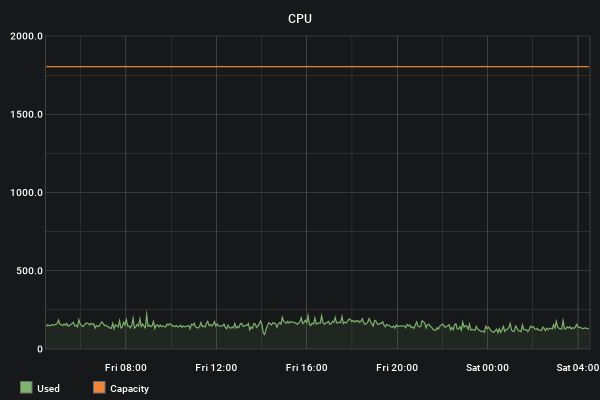Click the 1500.0 y-axis label
The image size is (600, 400).
[26, 114]
